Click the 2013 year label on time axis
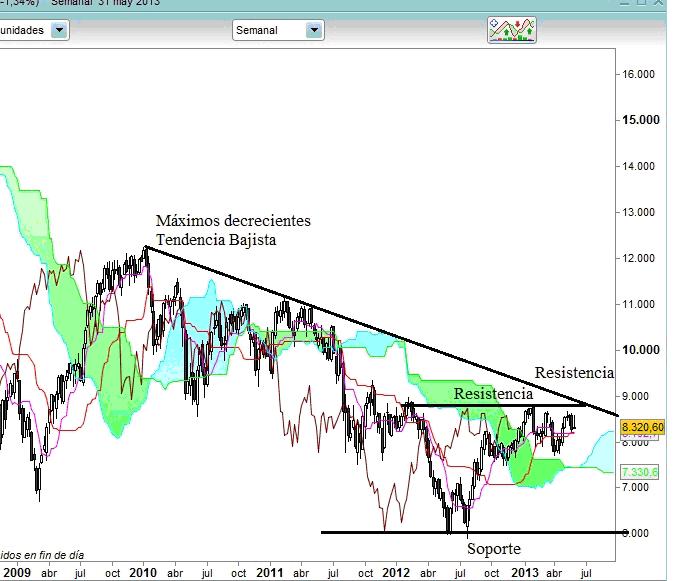673x581 pixels. 524,572
